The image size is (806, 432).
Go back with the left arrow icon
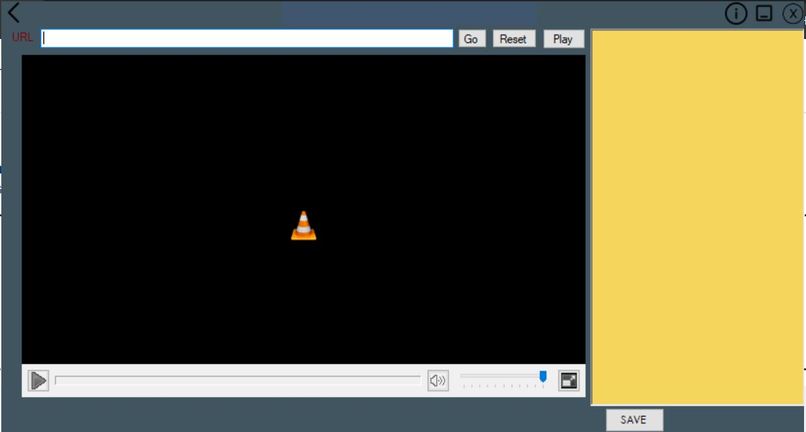[x=14, y=12]
